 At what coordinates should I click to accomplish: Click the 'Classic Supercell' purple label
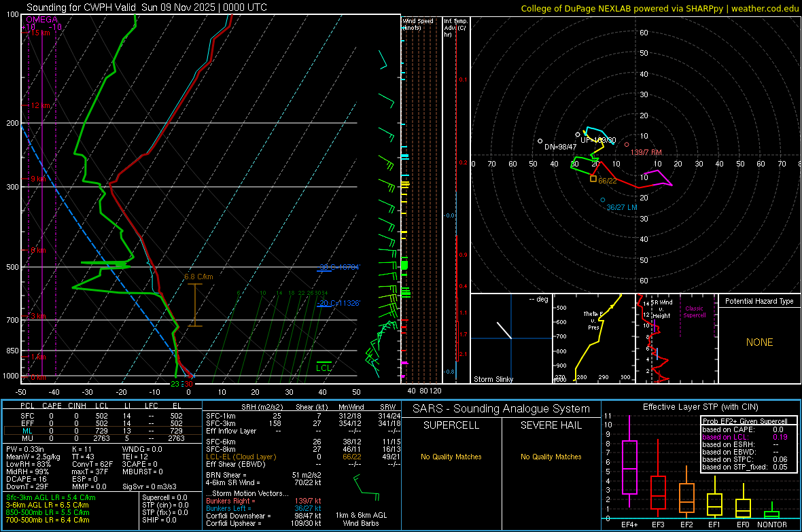point(695,312)
